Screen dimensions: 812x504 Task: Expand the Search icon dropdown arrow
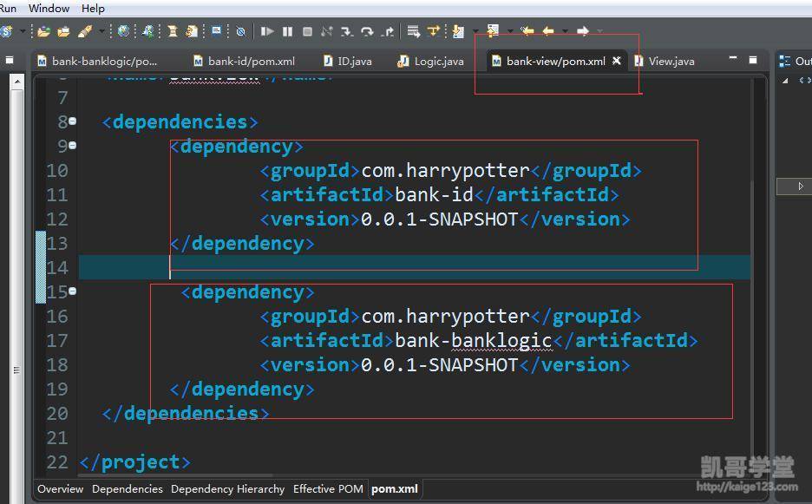(x=101, y=31)
